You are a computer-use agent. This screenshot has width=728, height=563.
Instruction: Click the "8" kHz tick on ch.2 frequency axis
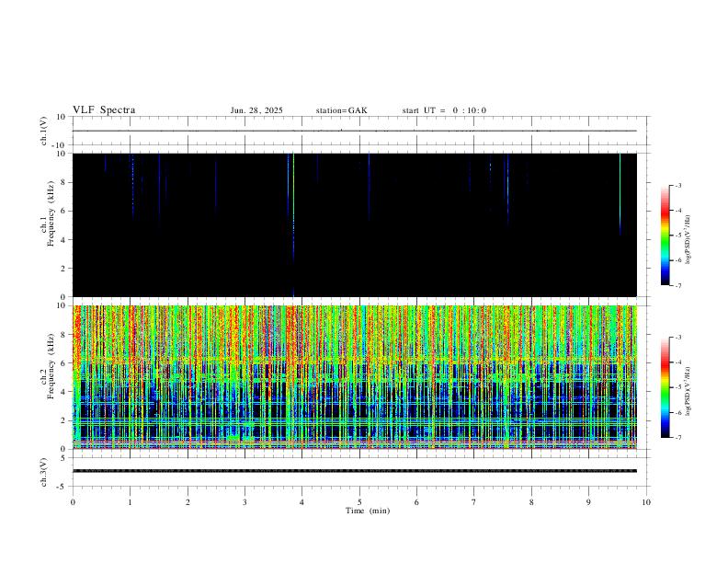coord(64,335)
